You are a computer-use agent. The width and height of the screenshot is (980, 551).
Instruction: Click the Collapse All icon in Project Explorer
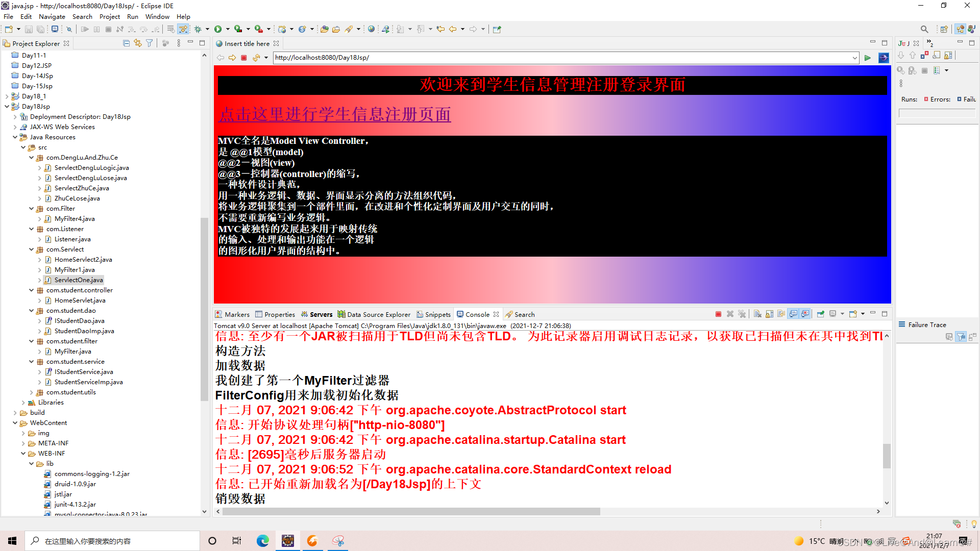pos(126,43)
